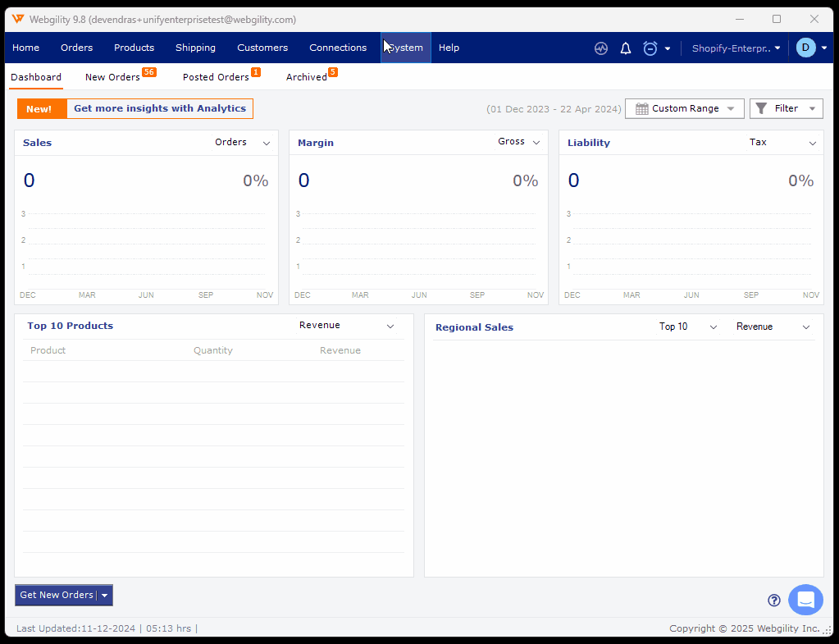The width and height of the screenshot is (839, 644).
Task: Click the user profile avatar D
Action: tap(805, 48)
